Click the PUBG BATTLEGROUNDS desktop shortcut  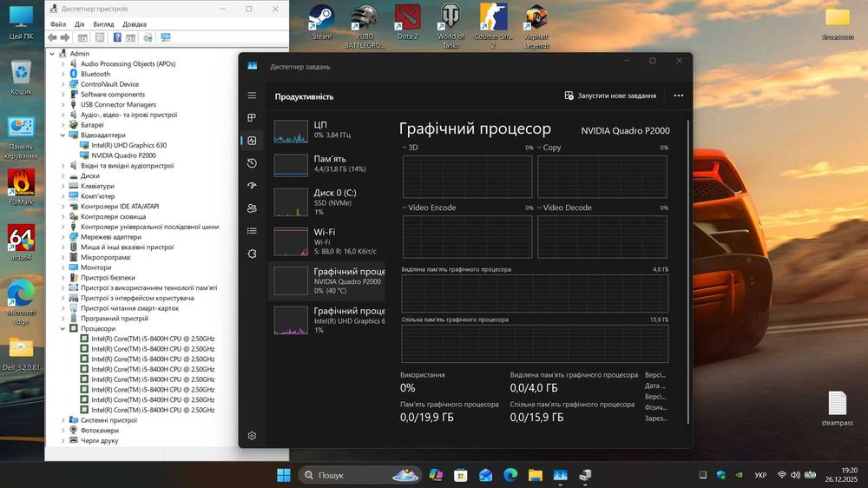[x=365, y=27]
